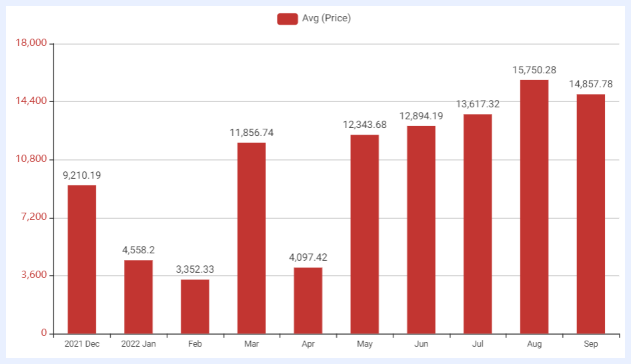This screenshot has width=631, height=364.
Task: Click the 12,894.19 data label
Action: [421, 116]
